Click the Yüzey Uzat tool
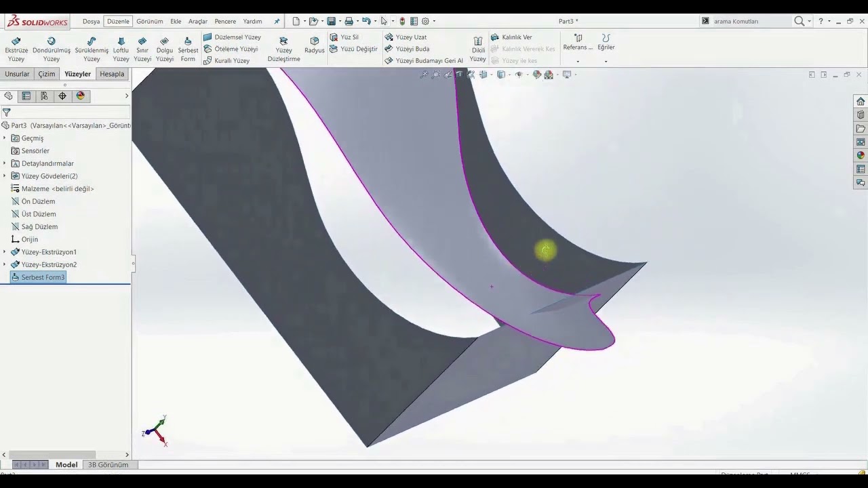Image resolution: width=868 pixels, height=488 pixels. point(406,37)
